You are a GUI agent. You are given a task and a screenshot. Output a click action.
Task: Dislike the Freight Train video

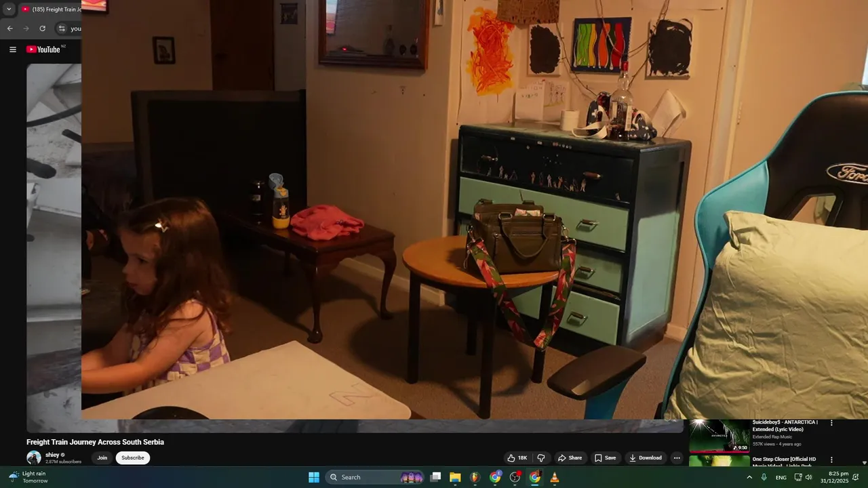[x=540, y=457]
